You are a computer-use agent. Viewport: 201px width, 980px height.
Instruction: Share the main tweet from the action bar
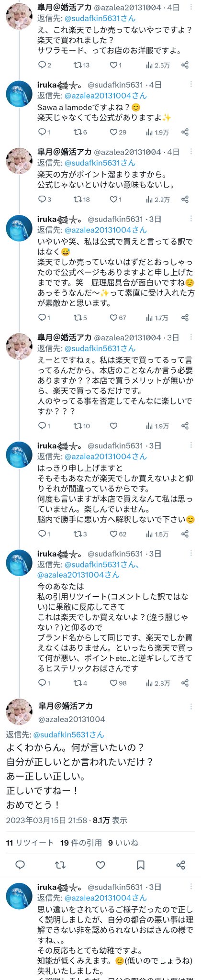point(180,865)
